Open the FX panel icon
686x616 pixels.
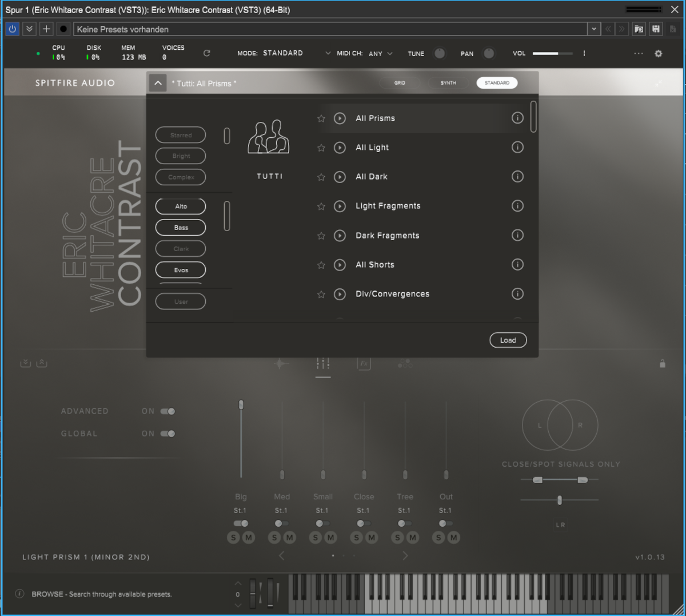pos(364,363)
